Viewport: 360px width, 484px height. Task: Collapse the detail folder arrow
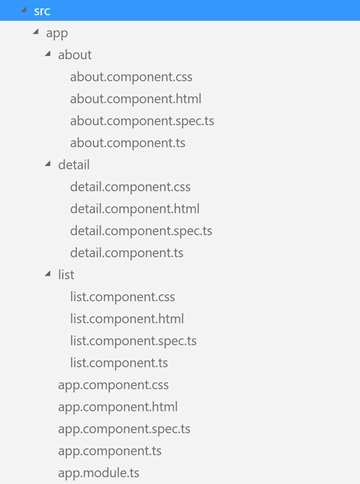(x=48, y=164)
